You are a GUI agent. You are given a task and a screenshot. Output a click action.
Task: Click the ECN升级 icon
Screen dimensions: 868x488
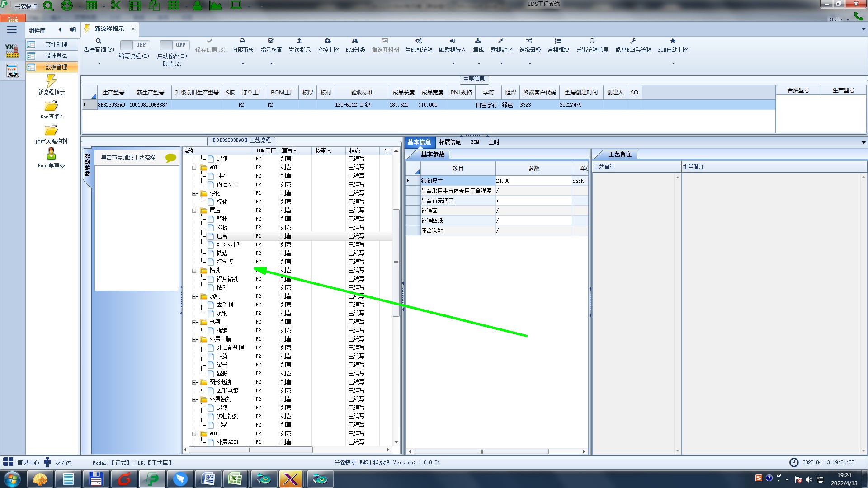coord(355,41)
